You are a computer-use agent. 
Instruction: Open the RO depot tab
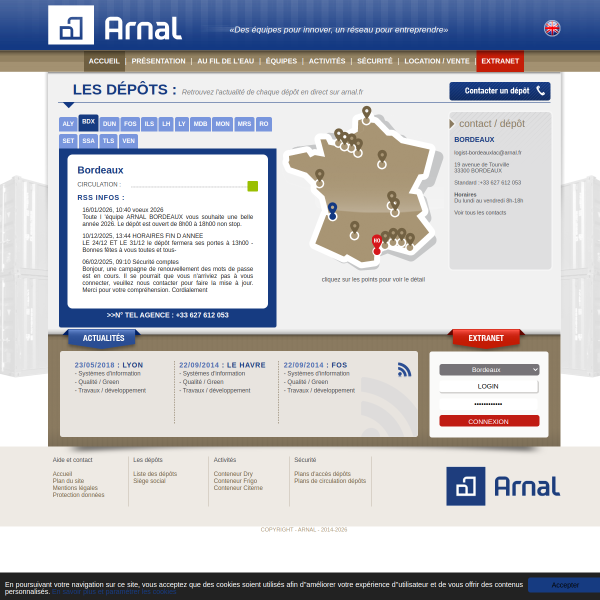pyautogui.click(x=264, y=124)
